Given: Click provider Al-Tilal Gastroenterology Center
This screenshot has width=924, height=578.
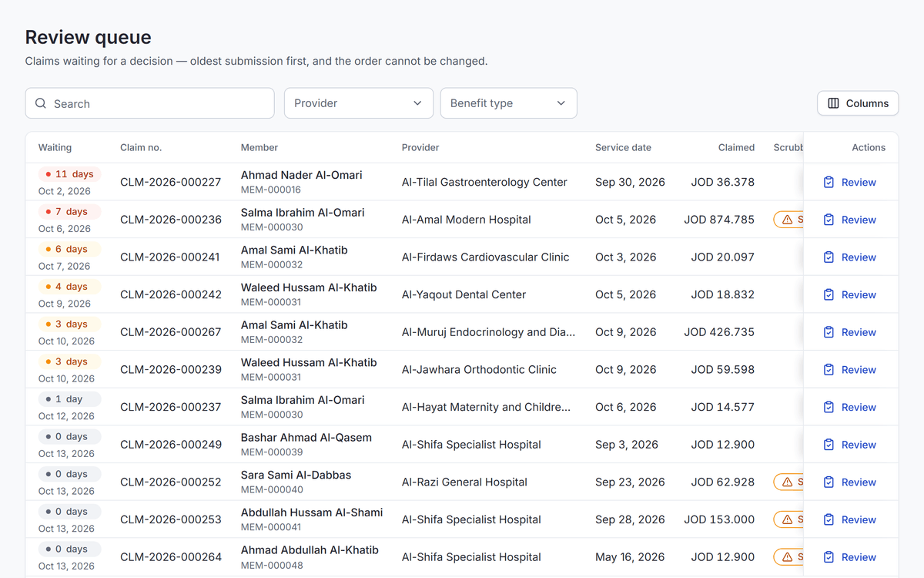Looking at the screenshot, I should pyautogui.click(x=484, y=183).
